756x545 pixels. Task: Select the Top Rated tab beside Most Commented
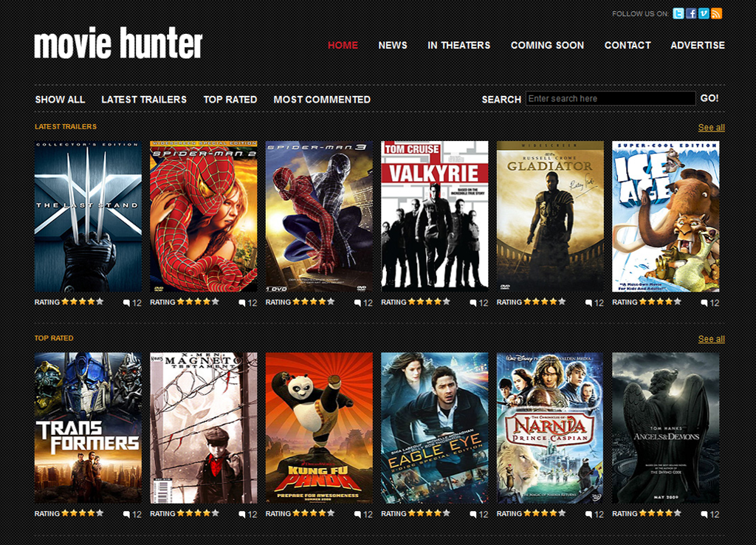click(230, 100)
